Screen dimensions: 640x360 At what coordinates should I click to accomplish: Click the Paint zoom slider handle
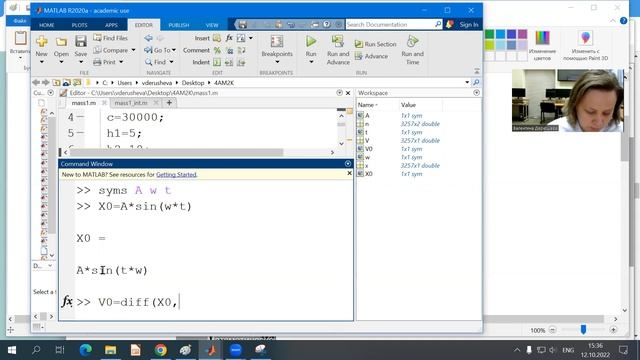[x=583, y=330]
